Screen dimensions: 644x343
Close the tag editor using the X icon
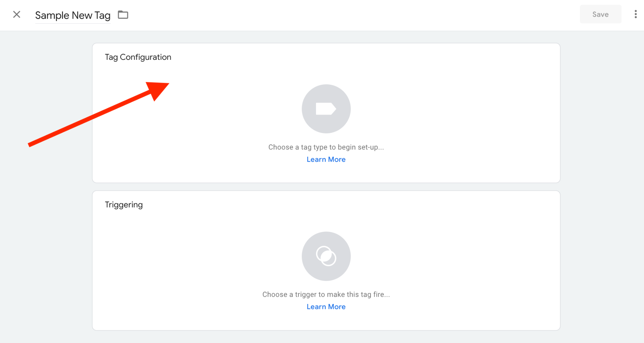[17, 14]
